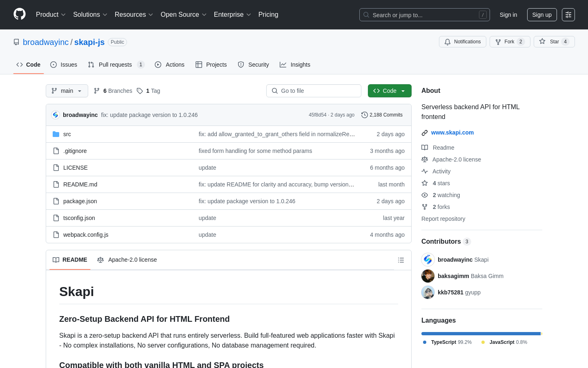Fork this repository
Image resolution: width=588 pixels, height=368 pixels.
tap(510, 42)
